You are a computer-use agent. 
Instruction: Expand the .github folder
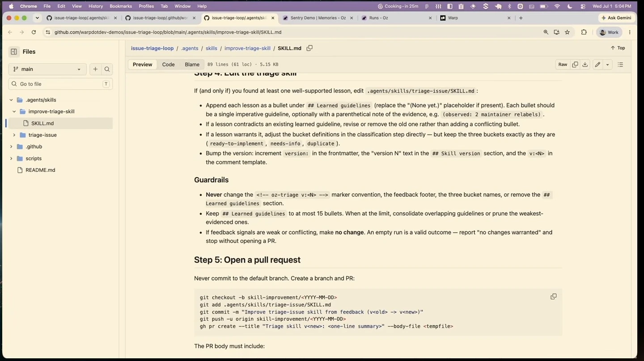pos(11,146)
